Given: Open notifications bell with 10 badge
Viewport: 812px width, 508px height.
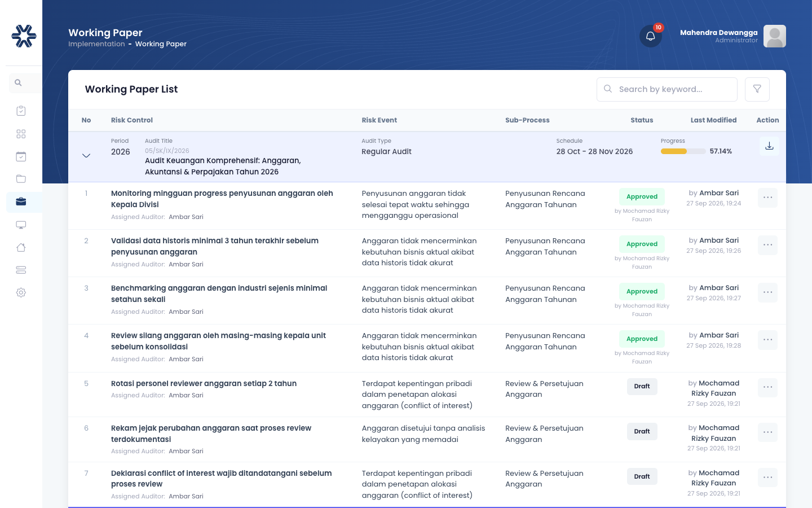Looking at the screenshot, I should [x=651, y=36].
